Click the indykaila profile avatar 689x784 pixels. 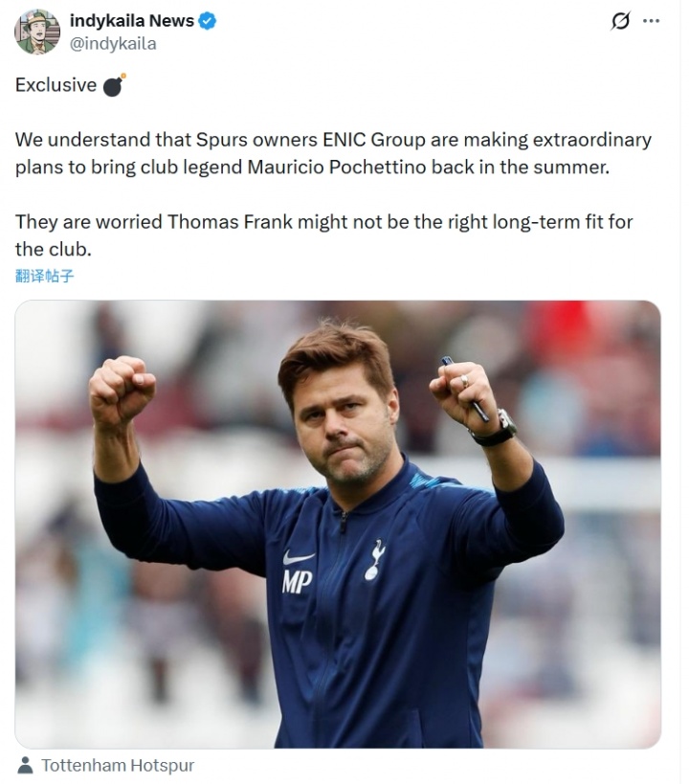tap(37, 32)
